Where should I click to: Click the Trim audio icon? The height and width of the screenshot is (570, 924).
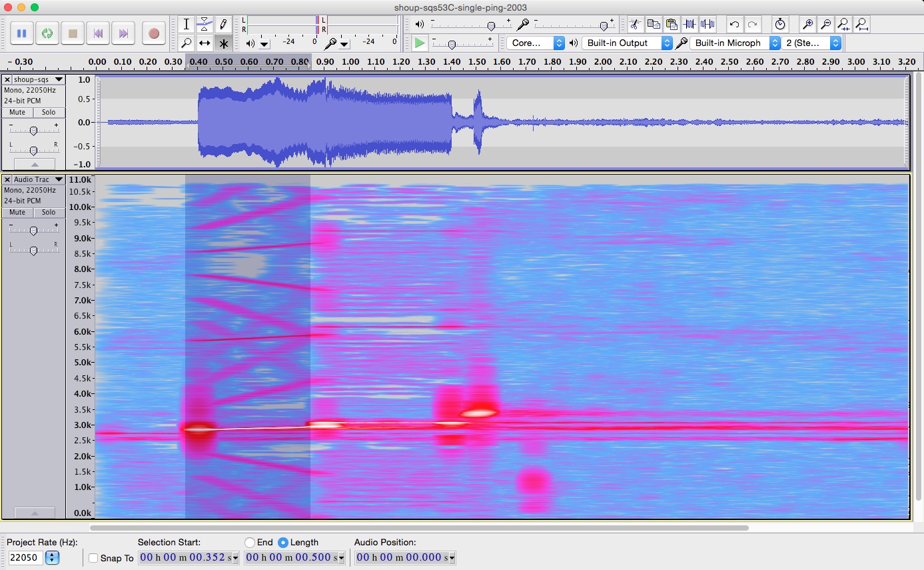coord(690,25)
